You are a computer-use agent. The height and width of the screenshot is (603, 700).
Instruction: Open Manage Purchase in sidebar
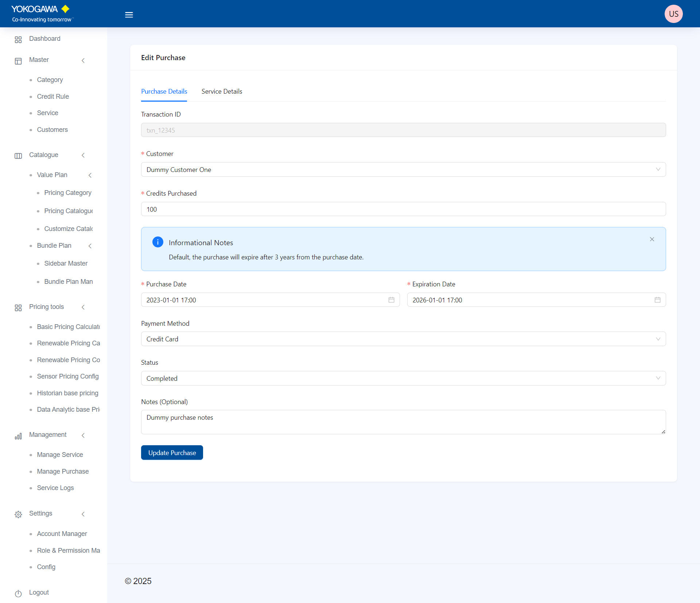(x=63, y=471)
